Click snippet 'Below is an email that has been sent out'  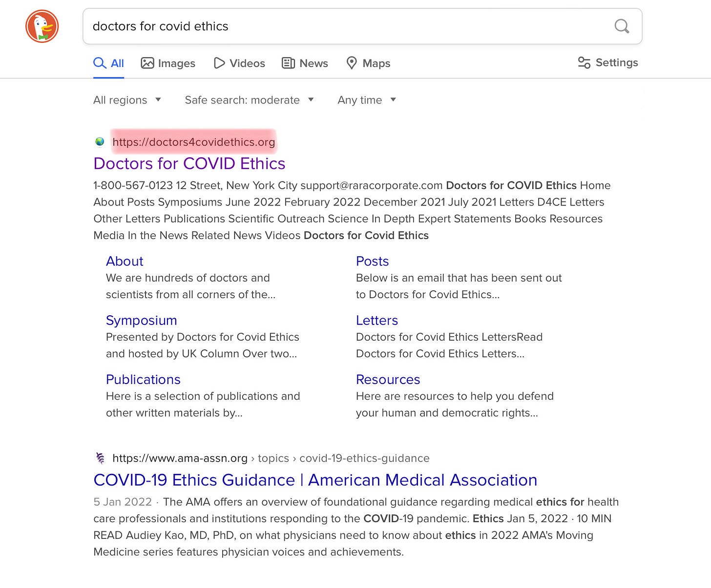point(459,278)
